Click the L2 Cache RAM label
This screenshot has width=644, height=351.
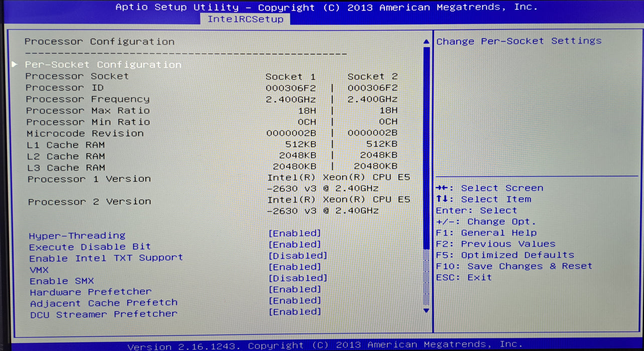coord(66,156)
